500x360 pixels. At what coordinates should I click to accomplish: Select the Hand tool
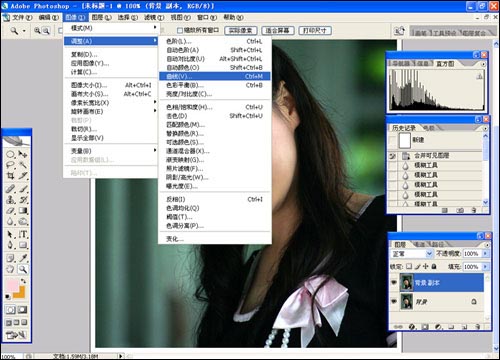(x=10, y=269)
